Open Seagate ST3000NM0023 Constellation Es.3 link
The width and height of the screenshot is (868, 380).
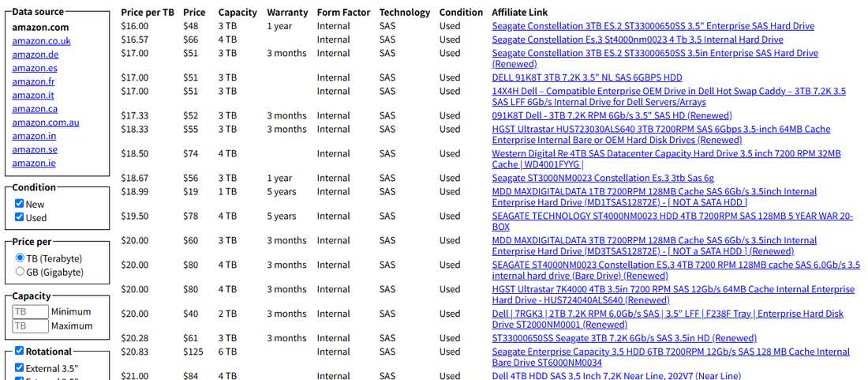click(603, 178)
